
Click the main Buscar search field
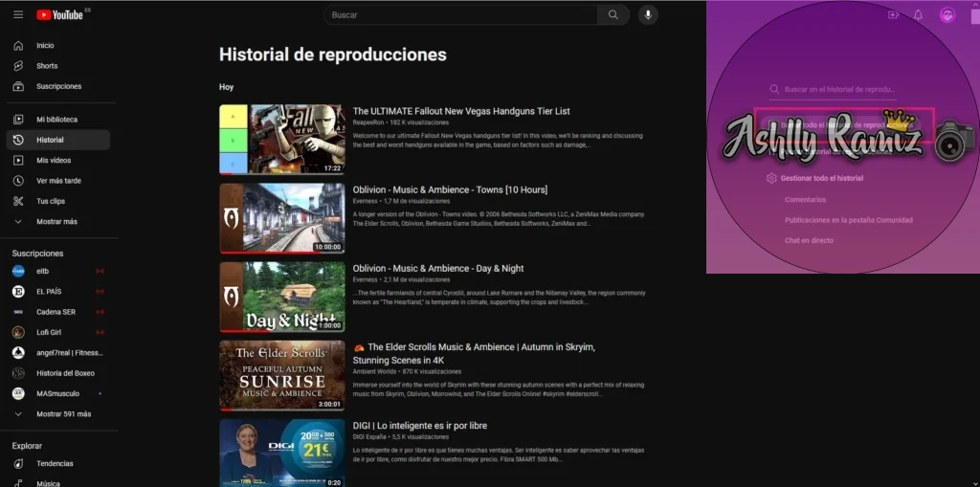[x=461, y=14]
